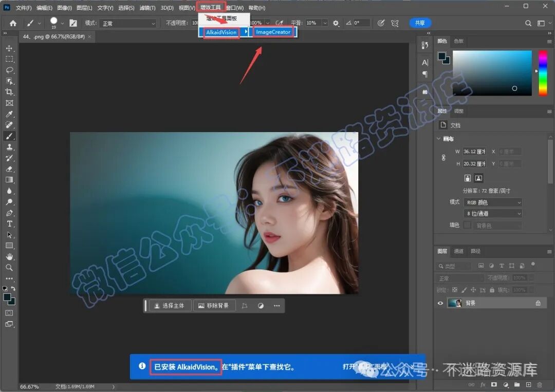Select the Eraser tool
The height and width of the screenshot is (392, 555).
click(x=9, y=169)
